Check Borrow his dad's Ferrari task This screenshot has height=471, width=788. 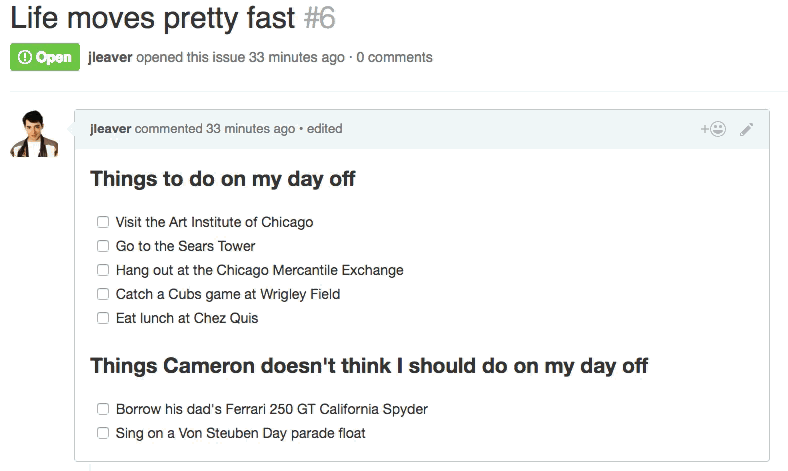tap(103, 409)
